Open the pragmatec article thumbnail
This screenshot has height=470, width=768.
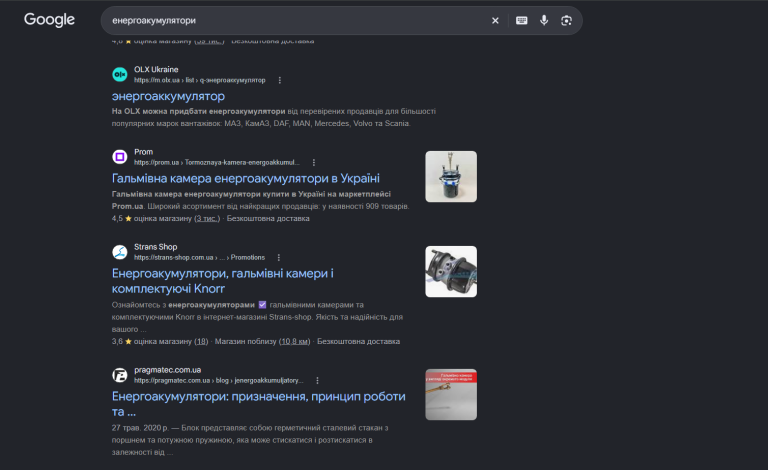451,395
